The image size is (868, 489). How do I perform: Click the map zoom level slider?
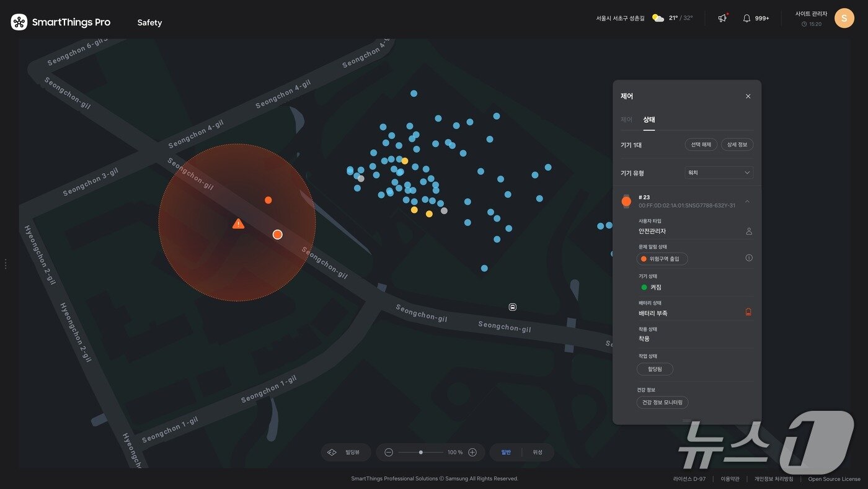tap(421, 452)
